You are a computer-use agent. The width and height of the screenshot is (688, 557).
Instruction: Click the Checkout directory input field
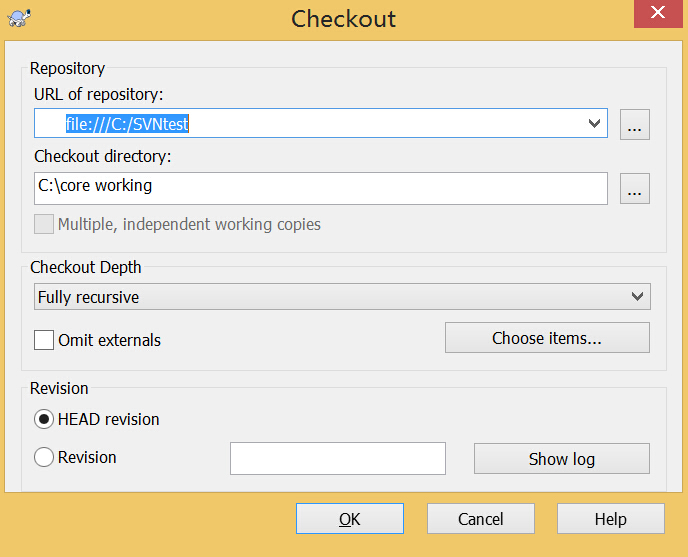tap(321, 188)
